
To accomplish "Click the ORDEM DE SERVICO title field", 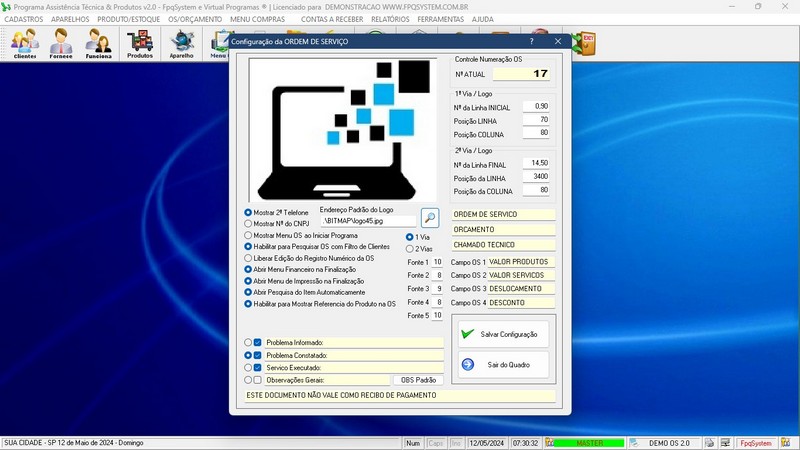I will (504, 215).
